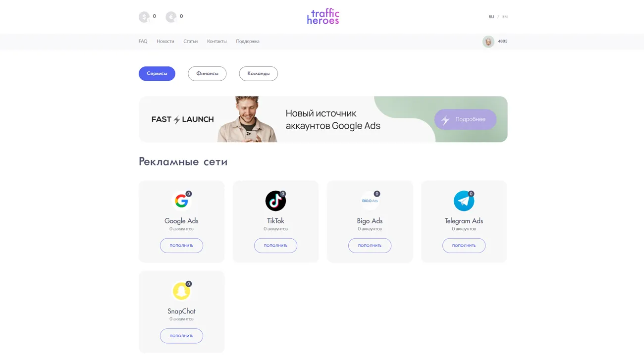Click the dollar balance coin icon

click(x=144, y=17)
